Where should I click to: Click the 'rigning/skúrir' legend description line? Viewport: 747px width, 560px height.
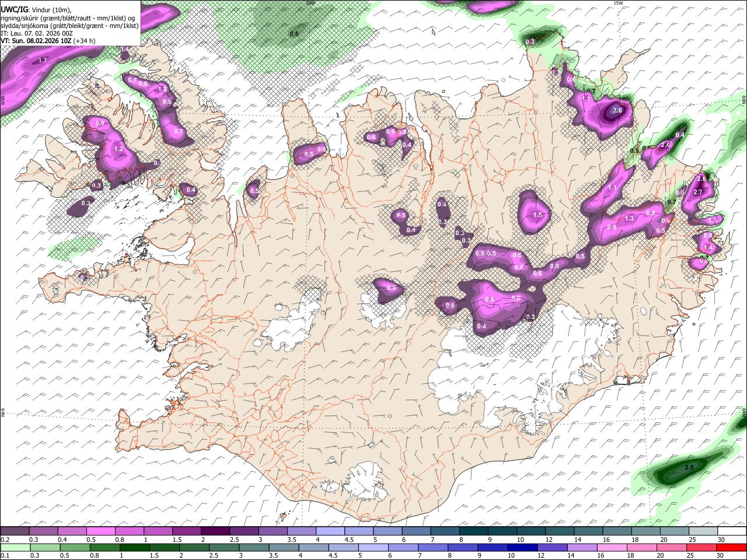click(68, 18)
